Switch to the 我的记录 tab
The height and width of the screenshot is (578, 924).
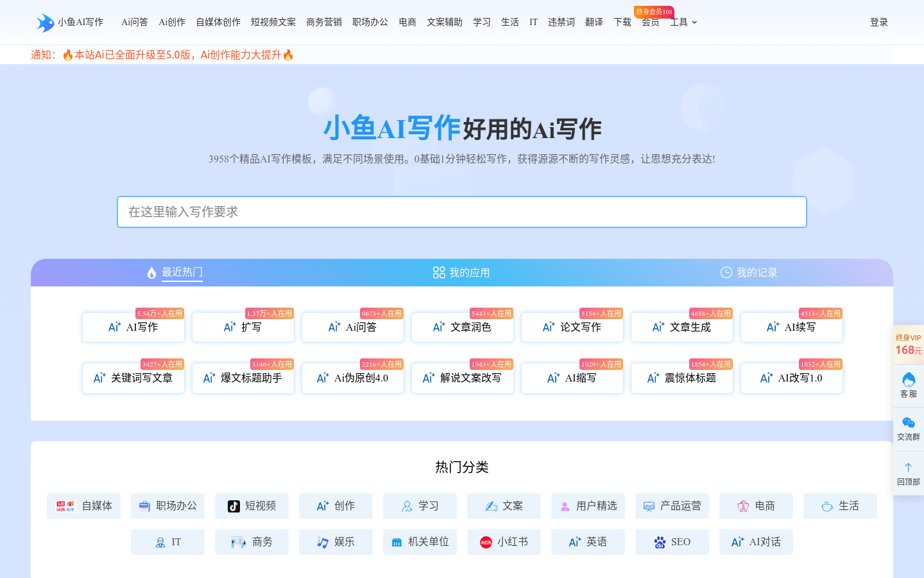coord(749,273)
